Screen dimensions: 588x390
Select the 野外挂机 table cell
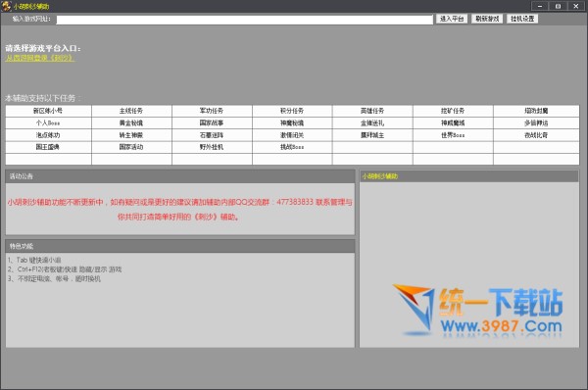point(212,147)
